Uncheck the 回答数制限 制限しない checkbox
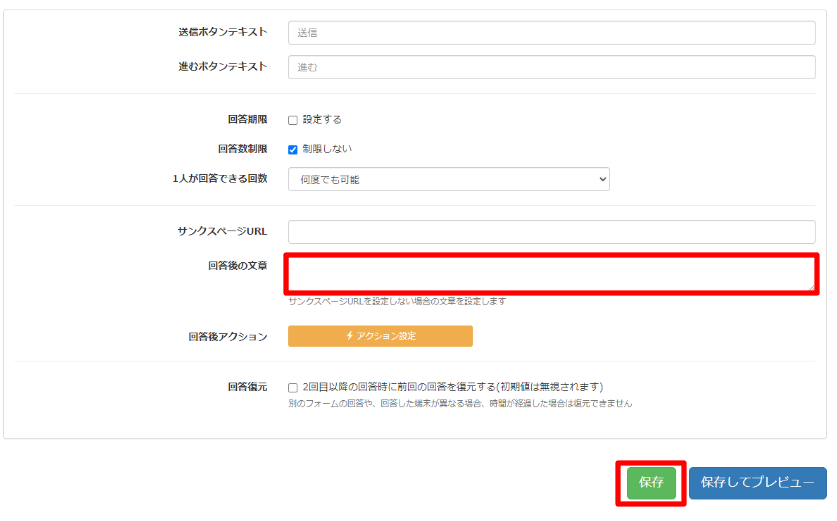The width and height of the screenshot is (837, 521). click(293, 149)
